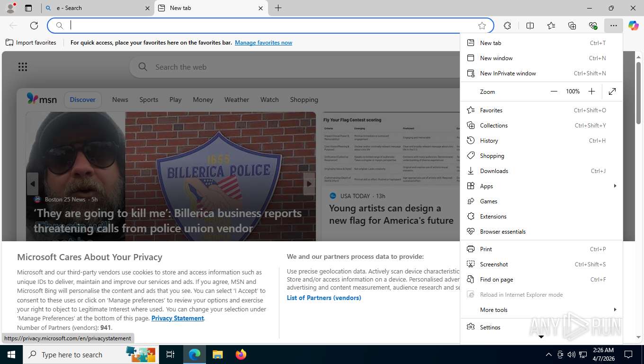Open Games from the menu
Screen dimensions: 644x364
coord(541,201)
